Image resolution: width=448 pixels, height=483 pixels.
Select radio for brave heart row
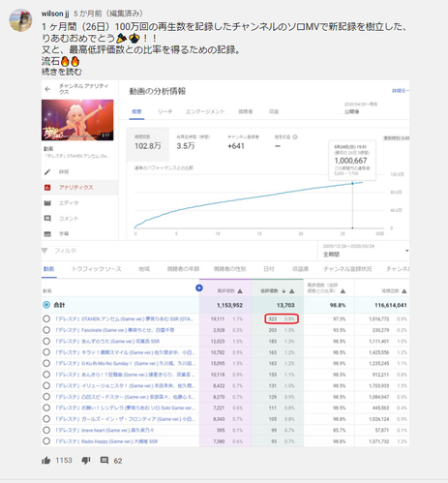coord(46,430)
